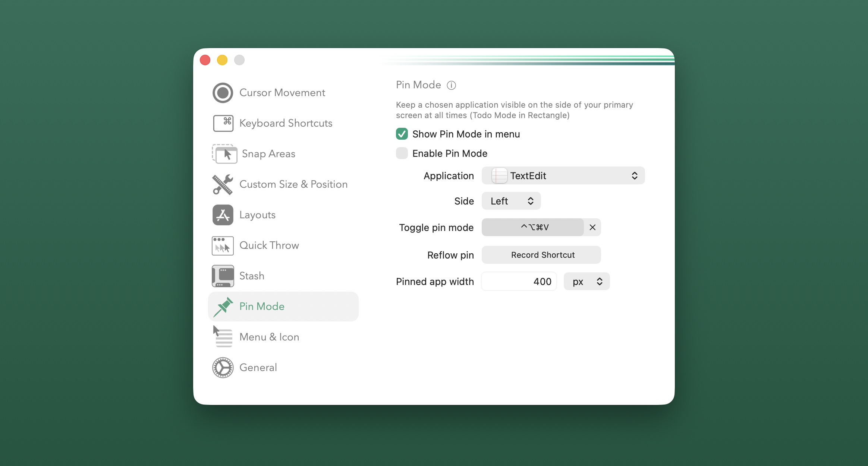
Task: Open the Quick Throw section label
Action: click(x=269, y=245)
